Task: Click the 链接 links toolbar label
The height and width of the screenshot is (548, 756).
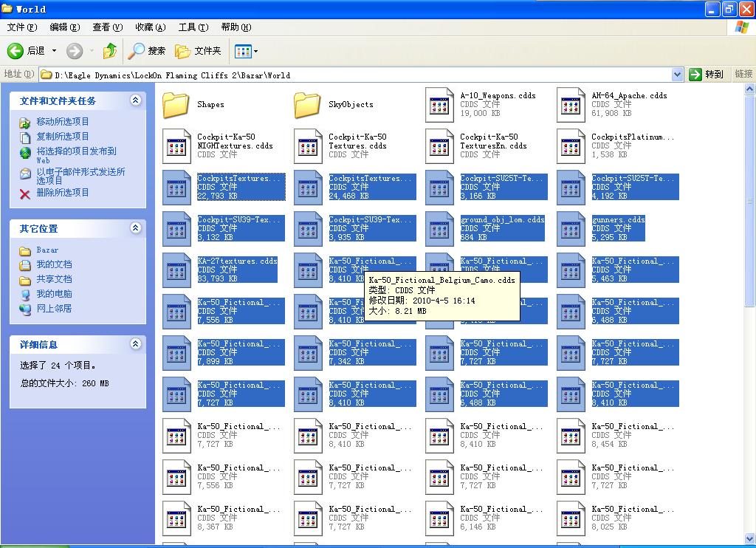Action: pyautogui.click(x=743, y=74)
